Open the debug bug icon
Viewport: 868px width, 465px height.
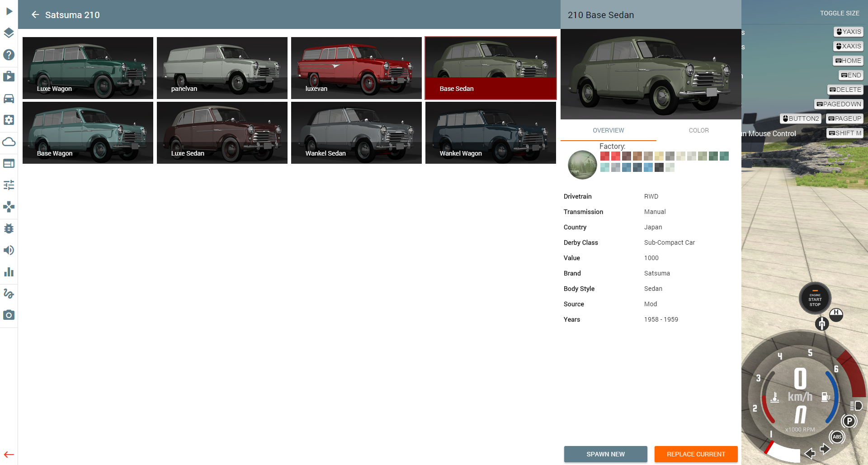9,228
